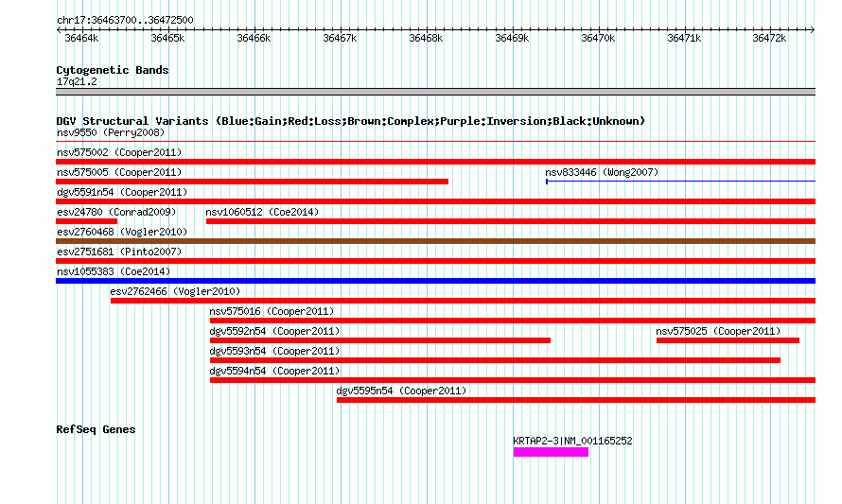This screenshot has height=504, width=842.
Task: Click nsv575025 (Cooper2011) label
Action: (x=718, y=331)
